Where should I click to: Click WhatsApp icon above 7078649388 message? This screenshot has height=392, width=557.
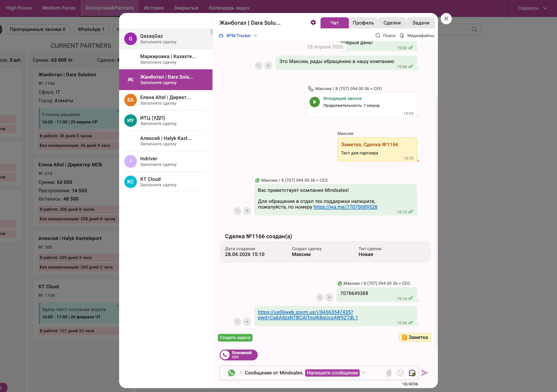pos(340,283)
